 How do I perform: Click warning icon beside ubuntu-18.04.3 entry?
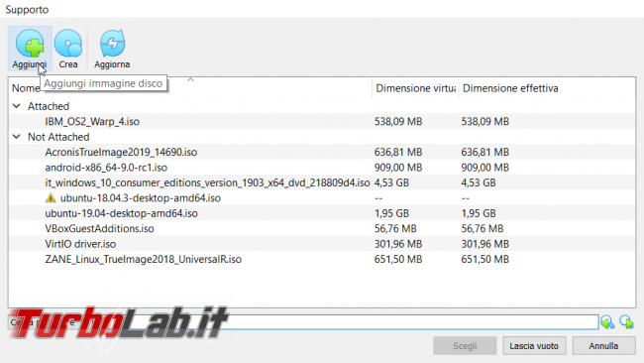(51, 198)
